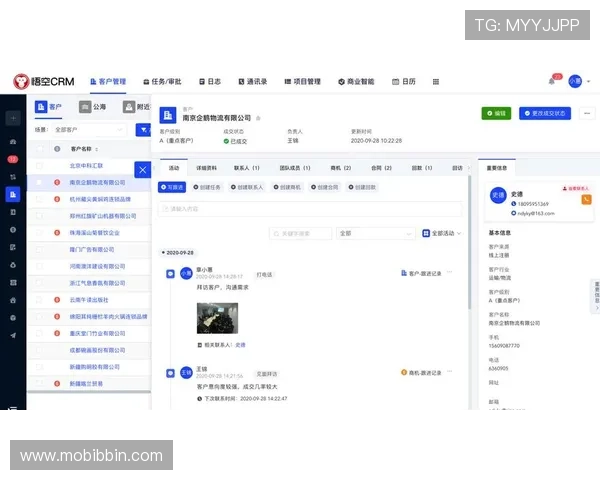This screenshot has width=600, height=480.
Task: Show more tabs with right arrow after 回访
Action: [x=468, y=168]
